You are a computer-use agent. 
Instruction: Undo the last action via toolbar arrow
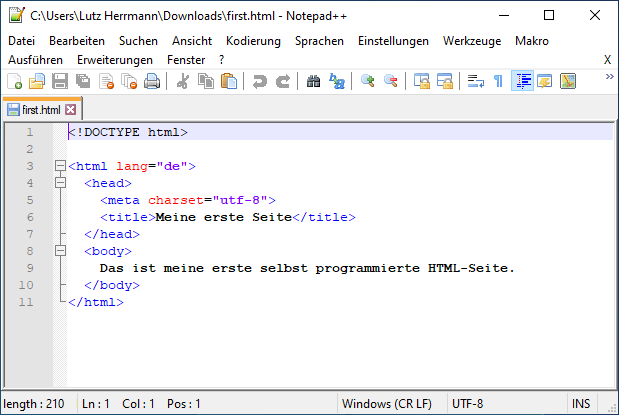tap(260, 82)
